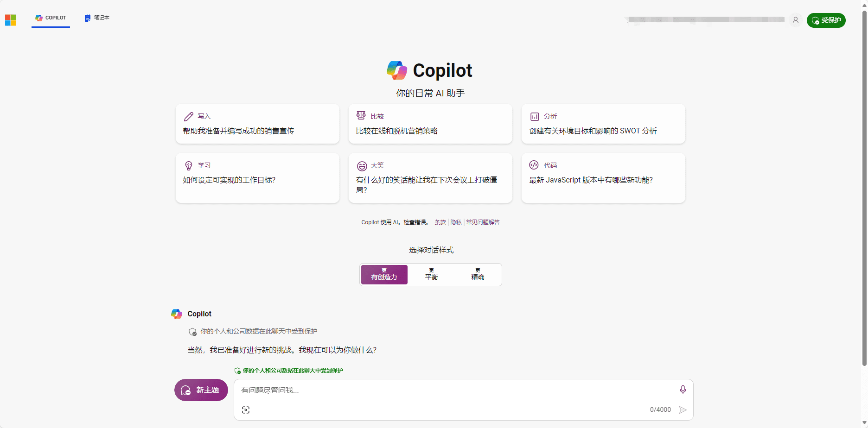Open the 条款 terms link
The width and height of the screenshot is (868, 428).
coord(440,222)
